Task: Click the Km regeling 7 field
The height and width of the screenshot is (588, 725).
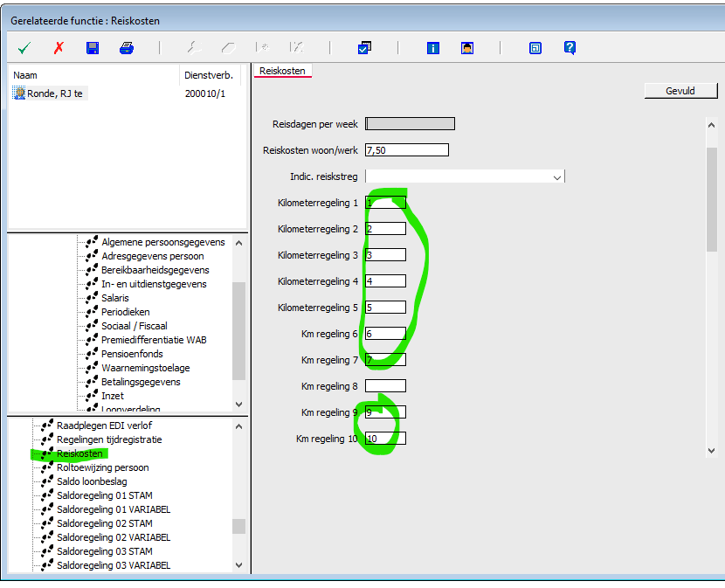Action: (x=385, y=359)
